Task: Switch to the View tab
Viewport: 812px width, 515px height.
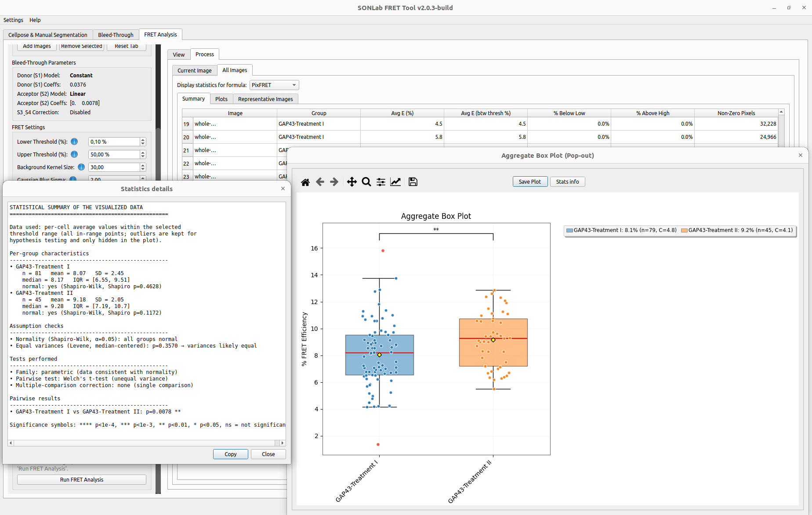Action: tap(179, 54)
